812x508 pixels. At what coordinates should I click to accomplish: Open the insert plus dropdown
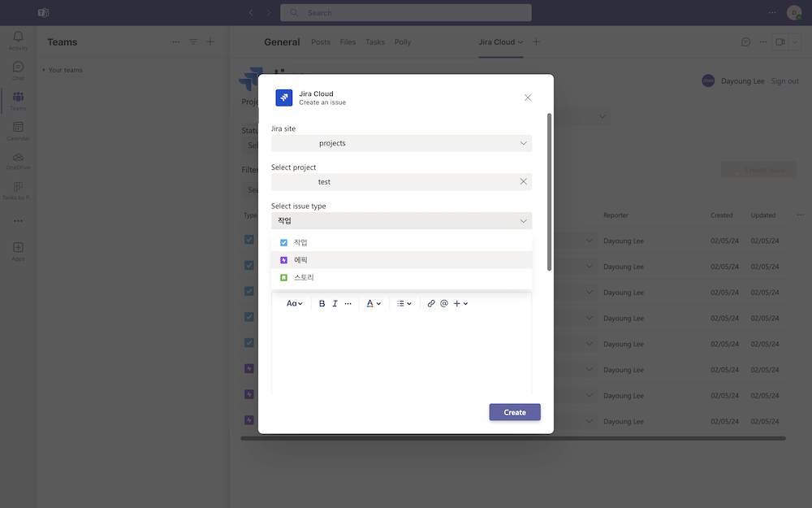pos(460,304)
